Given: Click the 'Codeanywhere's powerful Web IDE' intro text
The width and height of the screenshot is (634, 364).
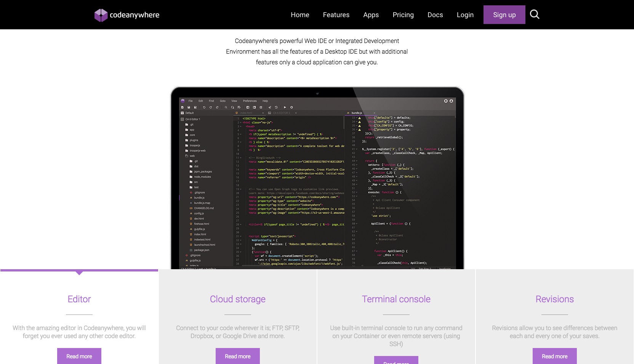Looking at the screenshot, I should click(317, 51).
